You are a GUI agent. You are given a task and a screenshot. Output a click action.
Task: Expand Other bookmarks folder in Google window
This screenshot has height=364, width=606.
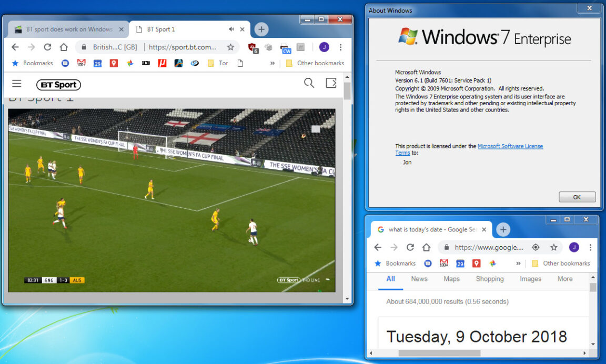pos(561,264)
